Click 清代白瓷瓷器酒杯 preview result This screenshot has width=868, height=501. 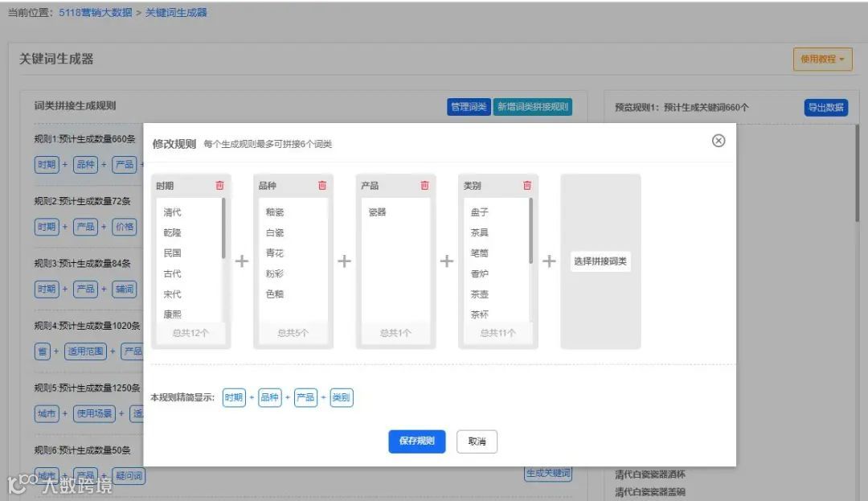click(x=650, y=474)
